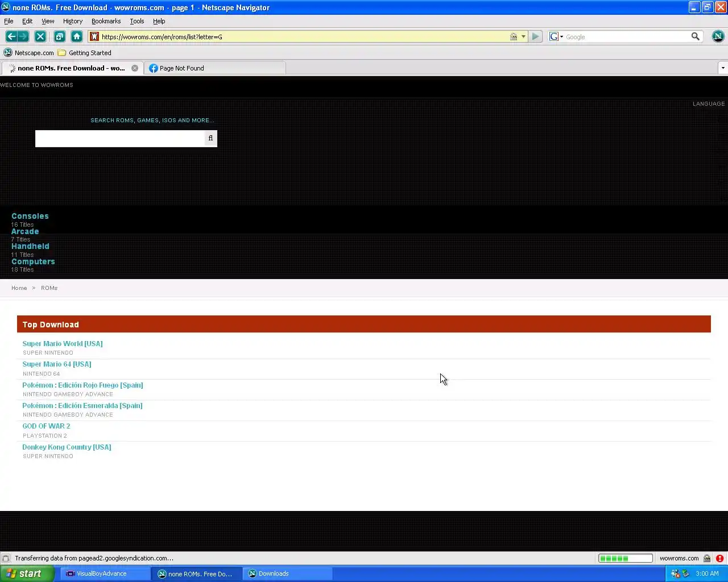Stop loading with the X toolbar button
The image size is (728, 582).
coord(40,36)
